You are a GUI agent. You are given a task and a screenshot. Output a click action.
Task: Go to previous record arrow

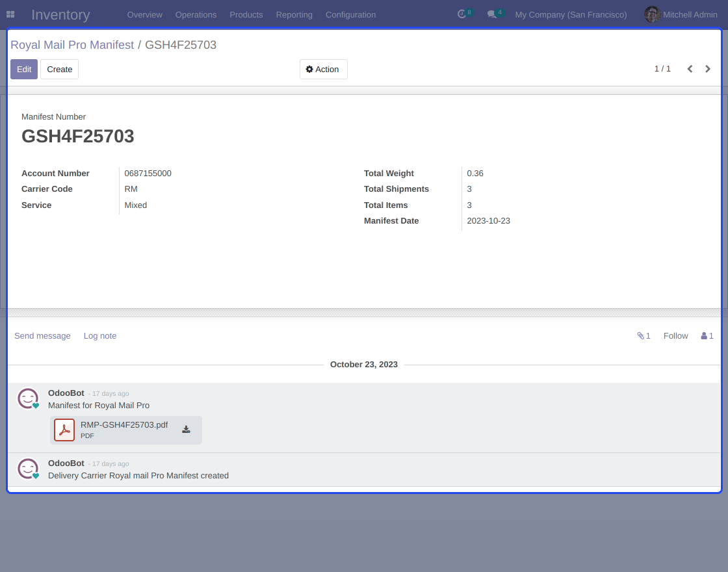(690, 69)
